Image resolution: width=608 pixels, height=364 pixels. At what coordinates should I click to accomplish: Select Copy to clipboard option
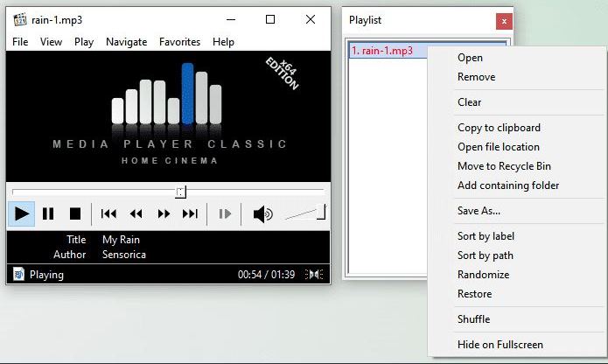(499, 128)
